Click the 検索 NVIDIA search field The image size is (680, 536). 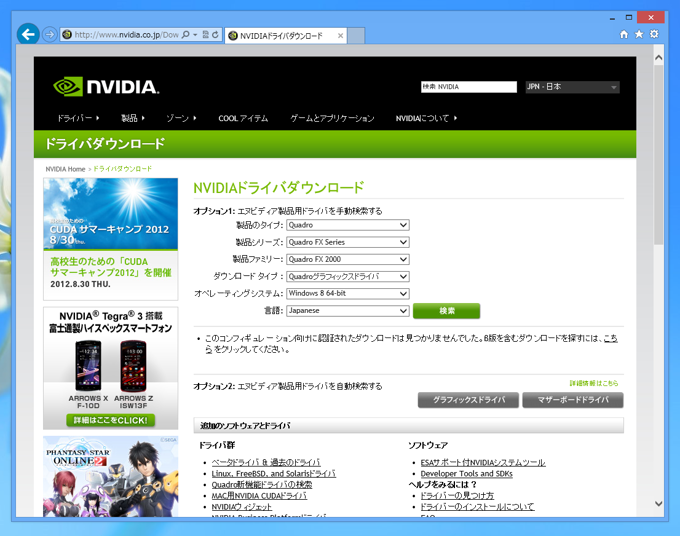pyautogui.click(x=469, y=87)
